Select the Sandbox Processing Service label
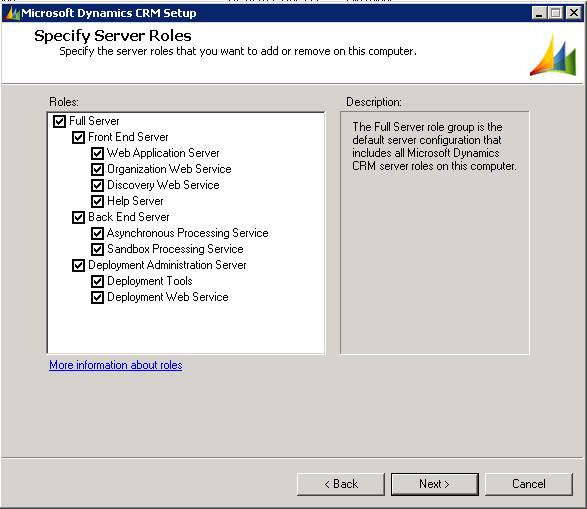This screenshot has width=587, height=509. [x=175, y=249]
